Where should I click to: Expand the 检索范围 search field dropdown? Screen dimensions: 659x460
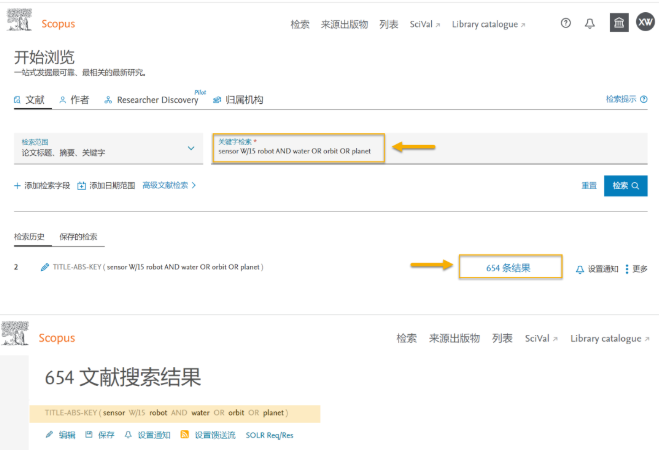191,149
